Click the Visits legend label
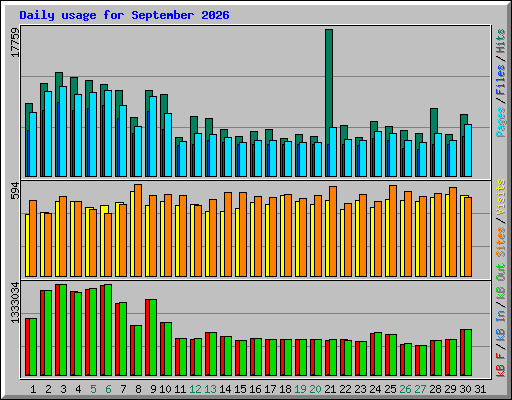The width and height of the screenshot is (512, 400). coord(501,197)
